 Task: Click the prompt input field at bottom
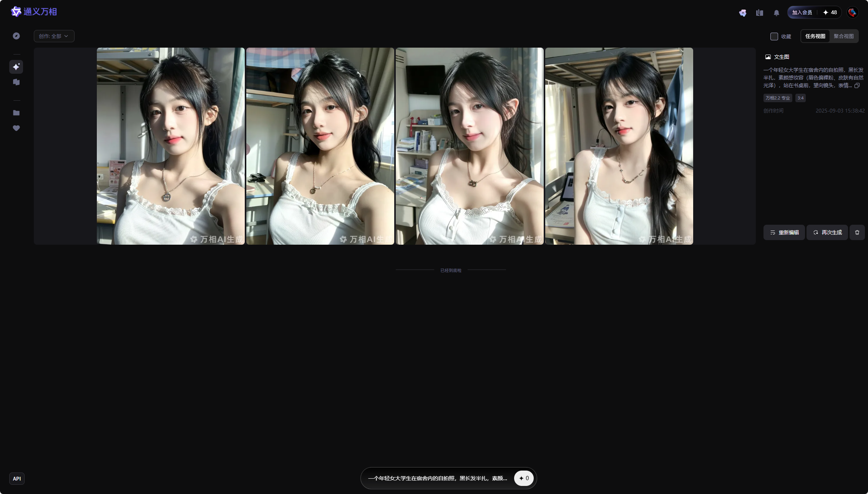pos(437,478)
